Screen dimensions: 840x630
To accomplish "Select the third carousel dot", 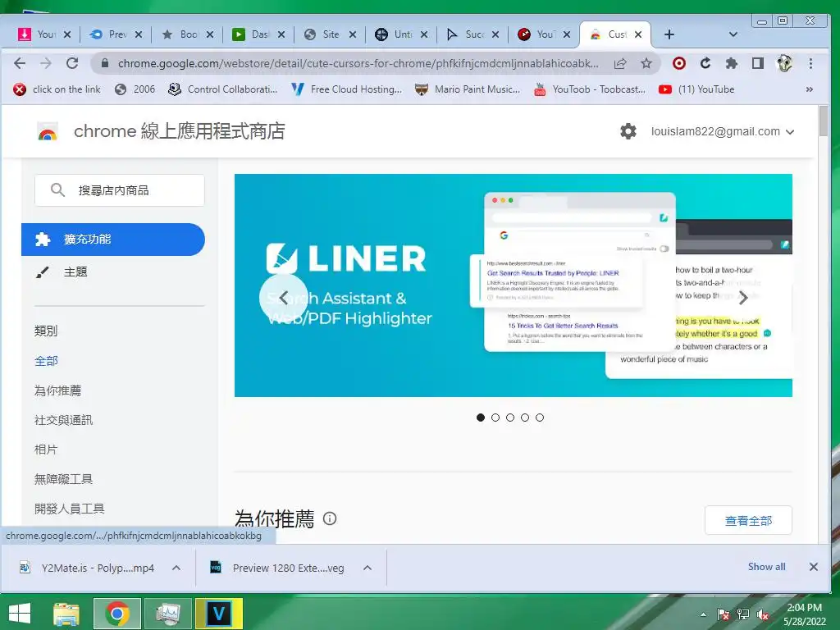I will click(510, 418).
